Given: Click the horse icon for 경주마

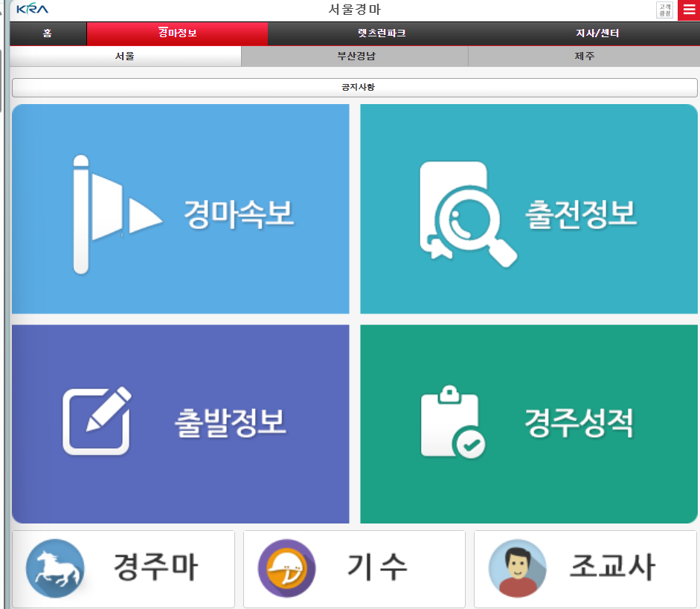Looking at the screenshot, I should [55, 568].
